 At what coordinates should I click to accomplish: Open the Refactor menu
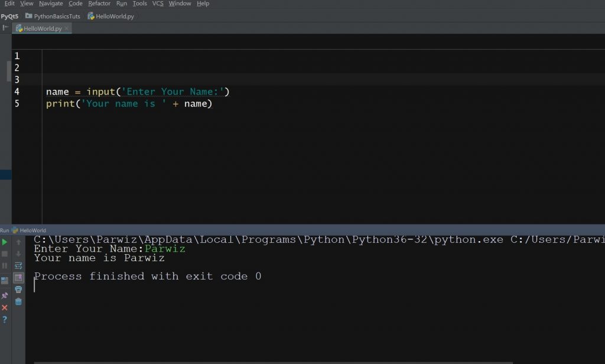click(x=99, y=4)
